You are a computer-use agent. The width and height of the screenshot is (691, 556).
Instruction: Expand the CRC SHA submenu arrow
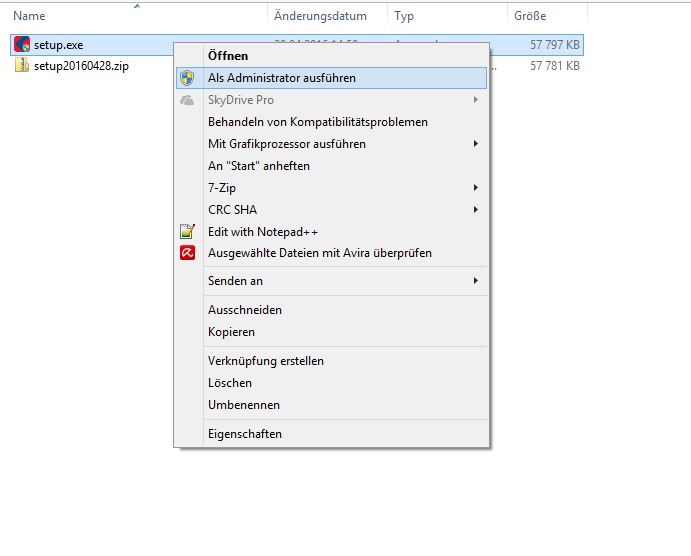point(476,210)
